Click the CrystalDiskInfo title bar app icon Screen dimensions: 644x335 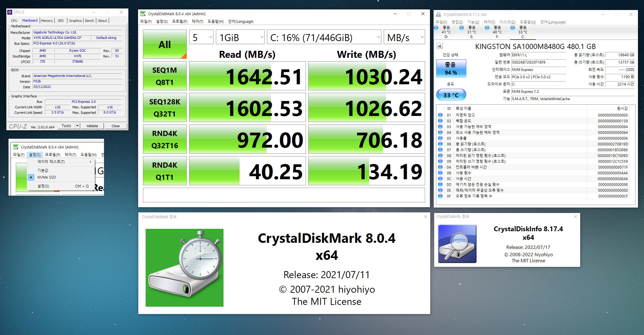pos(438,14)
